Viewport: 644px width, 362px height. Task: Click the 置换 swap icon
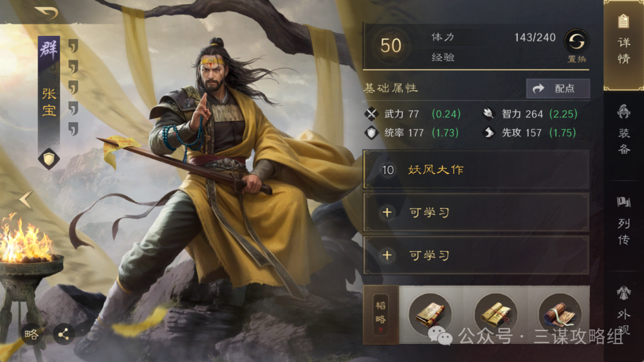click(x=577, y=42)
